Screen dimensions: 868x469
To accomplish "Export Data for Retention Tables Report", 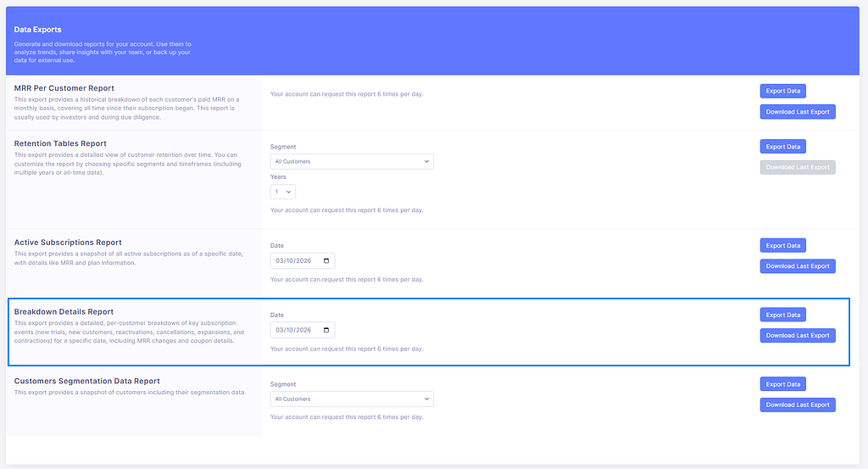I will coord(782,147).
